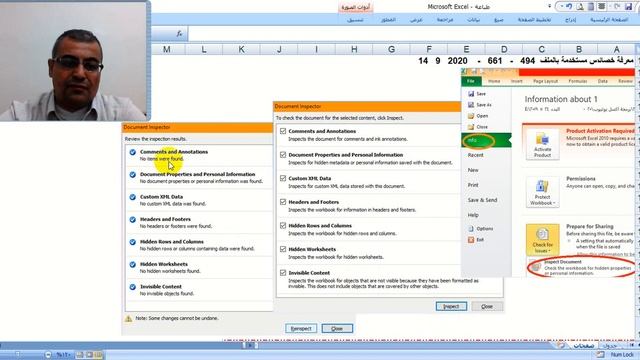Open the Check for Issues dropdown button

tap(542, 239)
